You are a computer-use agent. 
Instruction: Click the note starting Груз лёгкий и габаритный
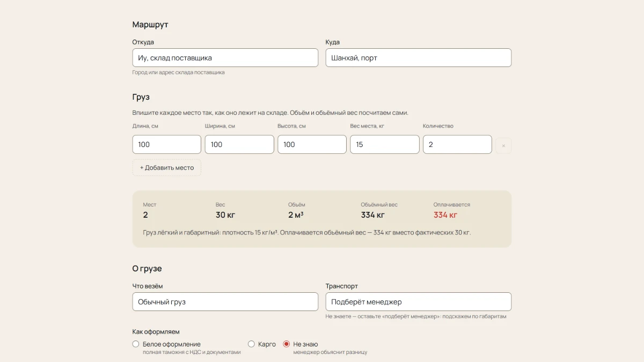tap(307, 233)
